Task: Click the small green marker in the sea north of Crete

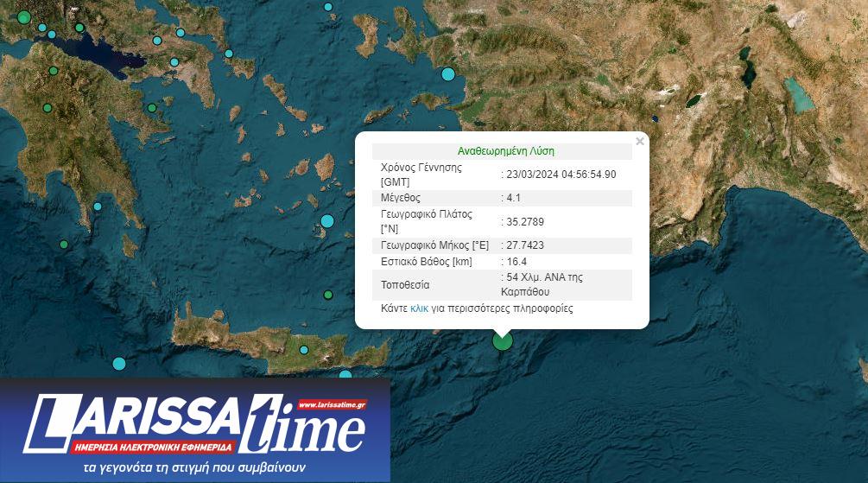Action: point(328,295)
